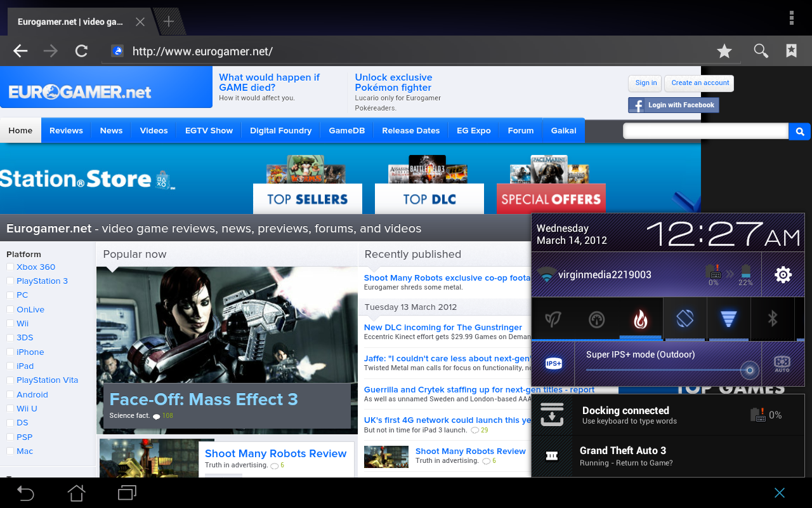812x508 pixels.
Task: Open the Digital Foundry menu item
Action: coord(280,131)
